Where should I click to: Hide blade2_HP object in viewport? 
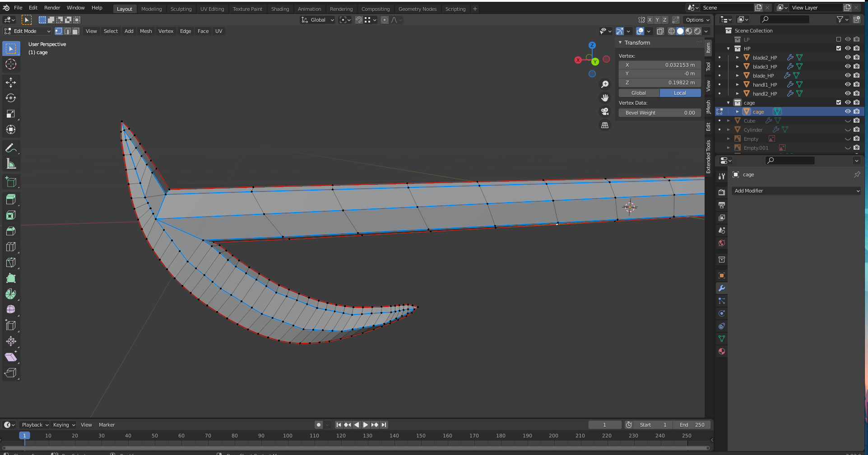[x=848, y=57]
